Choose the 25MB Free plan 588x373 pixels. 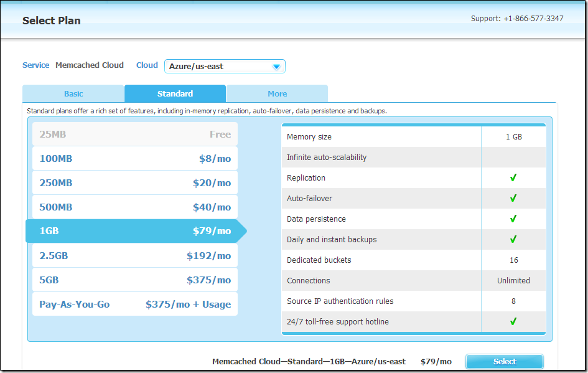pyautogui.click(x=135, y=135)
